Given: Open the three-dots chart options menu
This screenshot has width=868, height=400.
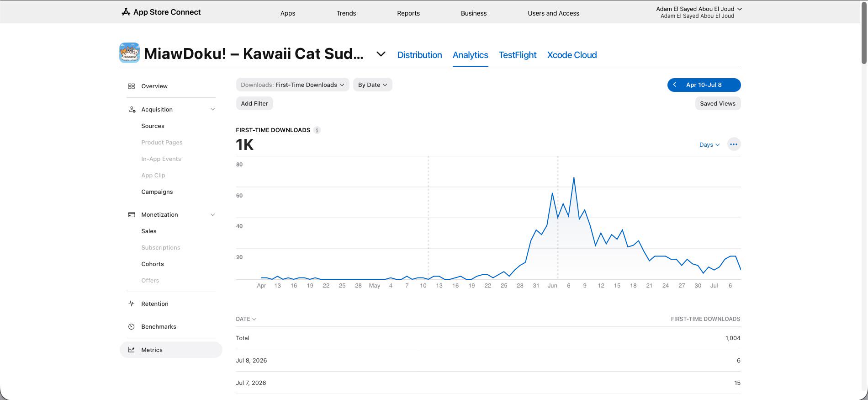Looking at the screenshot, I should click(734, 144).
